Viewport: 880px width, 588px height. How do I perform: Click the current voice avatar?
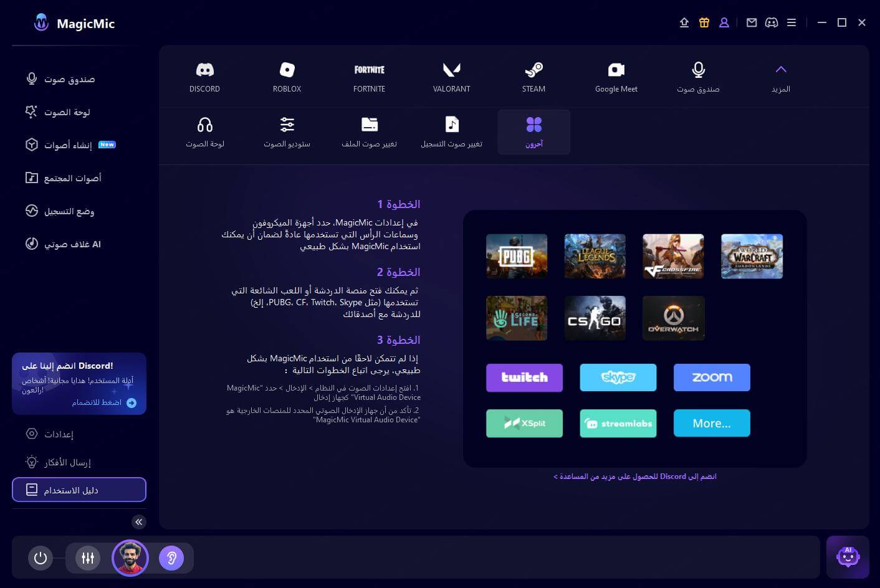pos(130,558)
